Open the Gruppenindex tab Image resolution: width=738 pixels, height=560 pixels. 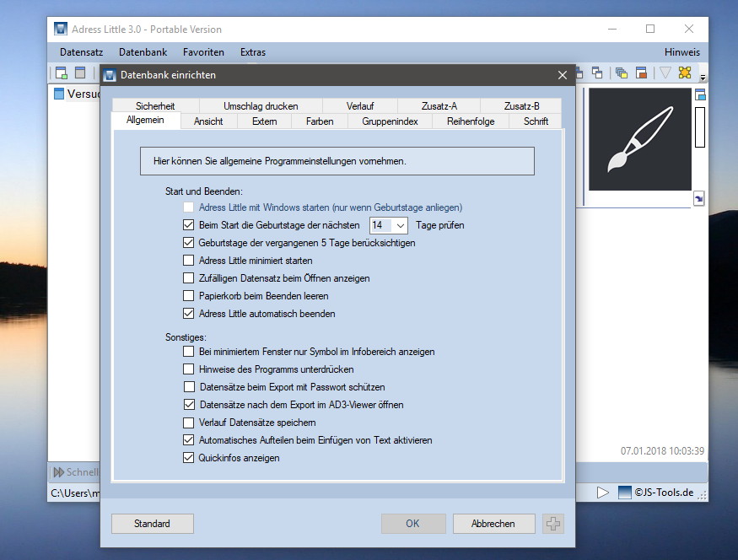point(391,121)
